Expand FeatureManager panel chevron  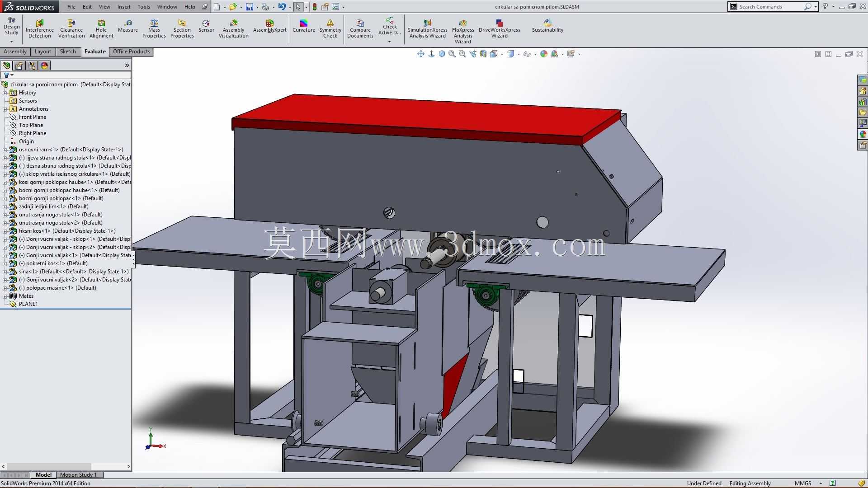coord(127,66)
